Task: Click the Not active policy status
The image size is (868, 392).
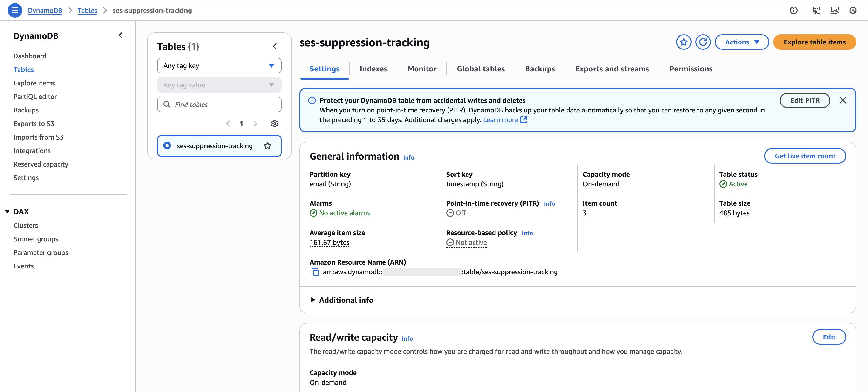Action: 466,243
